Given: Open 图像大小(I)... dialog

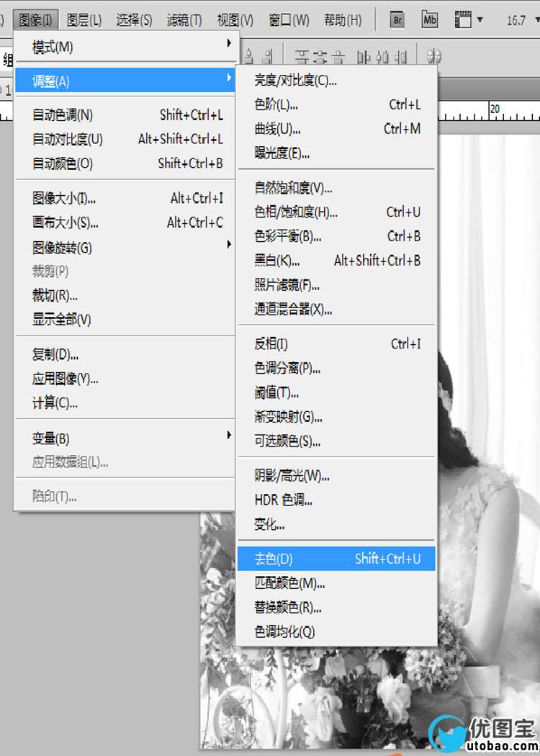Looking at the screenshot, I should click(x=126, y=198).
